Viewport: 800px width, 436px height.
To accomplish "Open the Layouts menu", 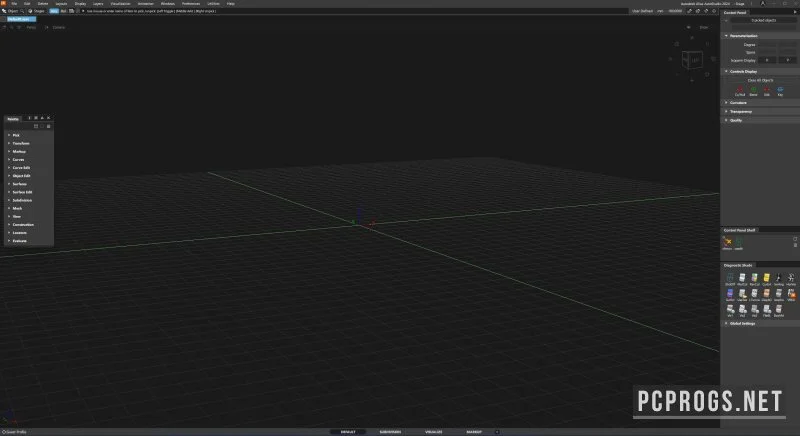I will point(61,4).
